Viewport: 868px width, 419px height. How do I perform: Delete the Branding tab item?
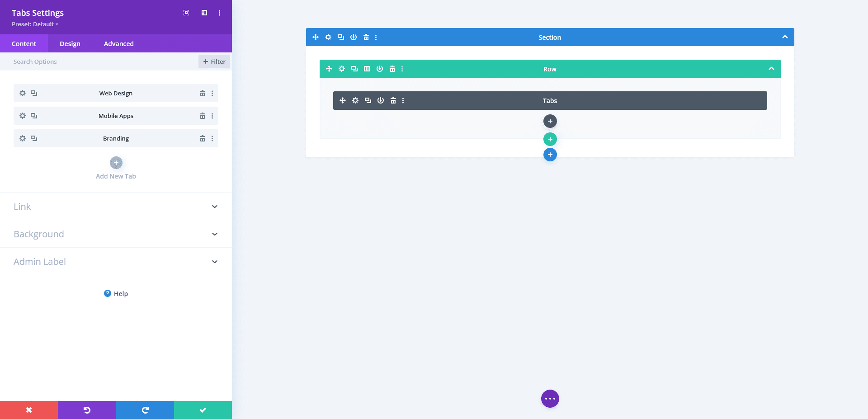[x=202, y=138]
